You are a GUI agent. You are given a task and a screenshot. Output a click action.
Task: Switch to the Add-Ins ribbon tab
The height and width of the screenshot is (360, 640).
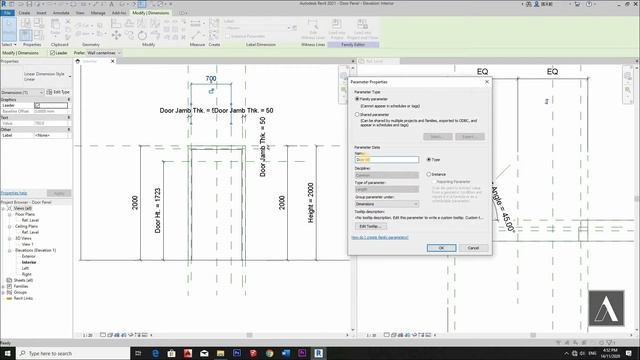[119, 13]
